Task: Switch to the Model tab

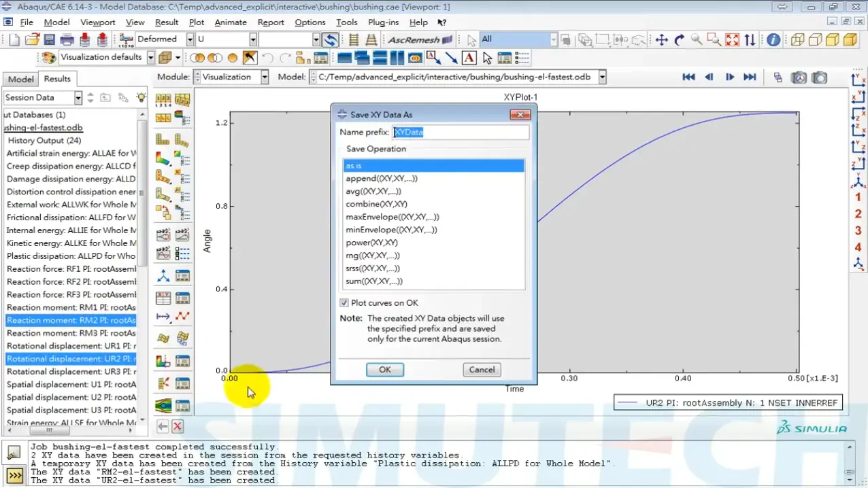Action: (x=20, y=79)
